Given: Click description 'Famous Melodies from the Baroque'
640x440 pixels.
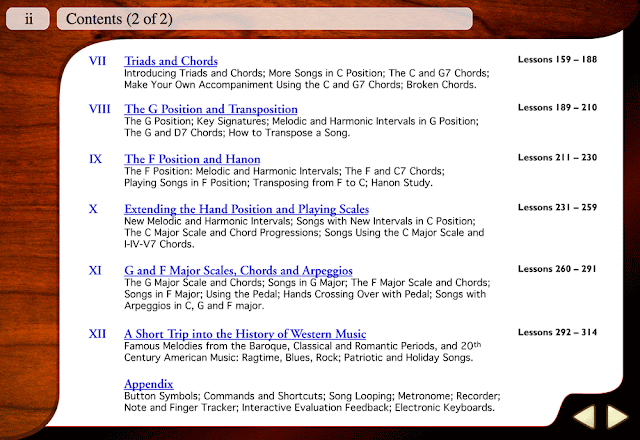Looking at the screenshot, I should coord(302,346).
